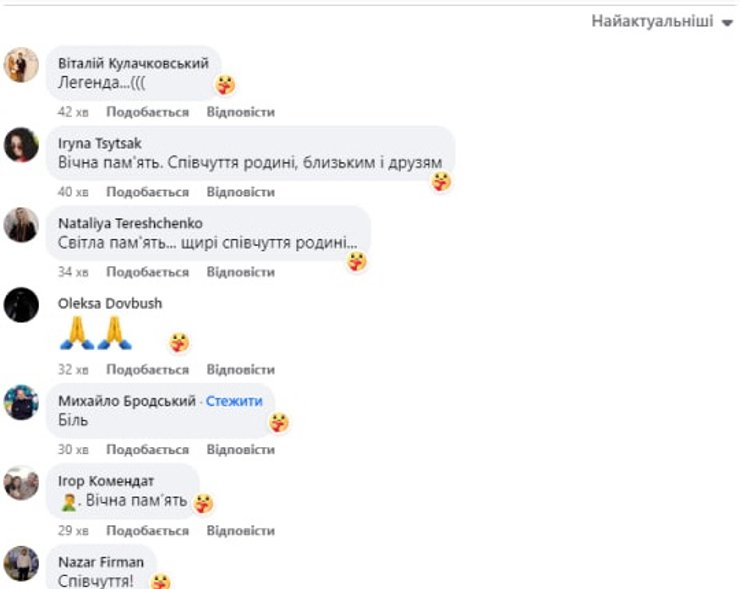Click reaction emoji on Oleksa Dovbush's comment
Viewport: 740px width, 589px height.
[x=179, y=343]
